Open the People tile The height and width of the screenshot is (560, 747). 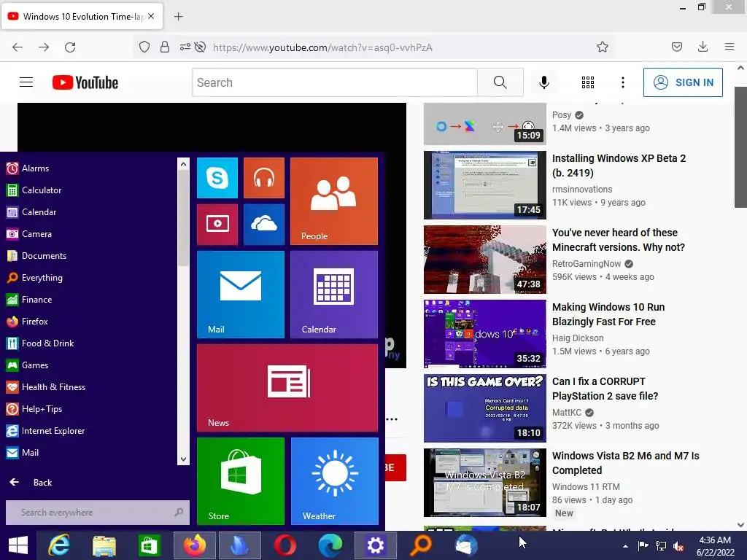click(x=334, y=201)
